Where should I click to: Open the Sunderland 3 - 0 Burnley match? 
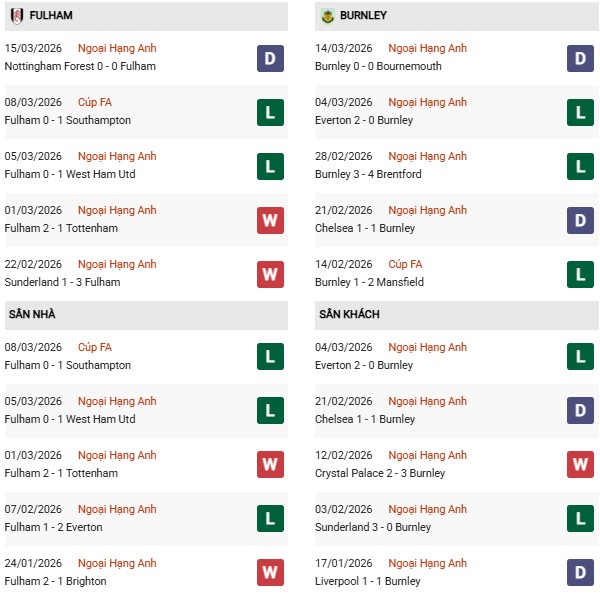click(x=372, y=527)
